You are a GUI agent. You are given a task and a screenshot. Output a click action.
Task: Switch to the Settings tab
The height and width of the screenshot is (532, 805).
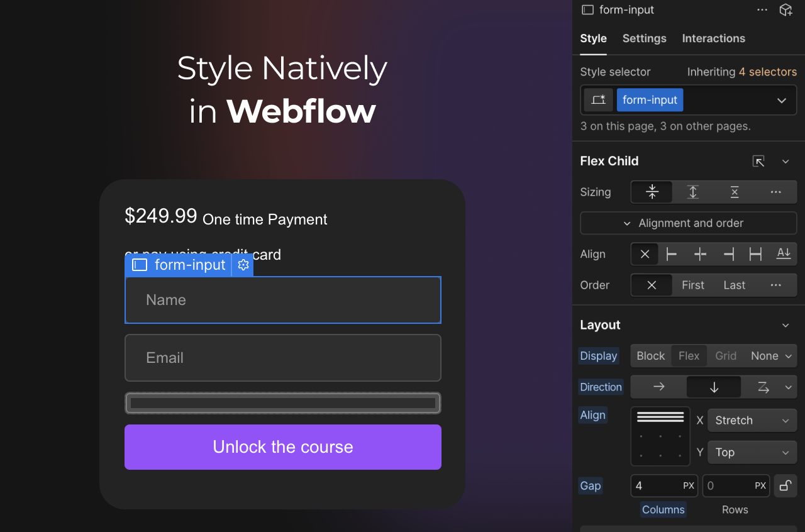click(644, 38)
